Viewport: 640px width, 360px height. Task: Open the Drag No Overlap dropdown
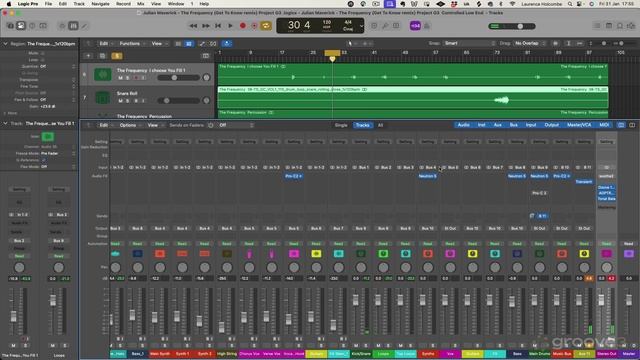[529, 43]
